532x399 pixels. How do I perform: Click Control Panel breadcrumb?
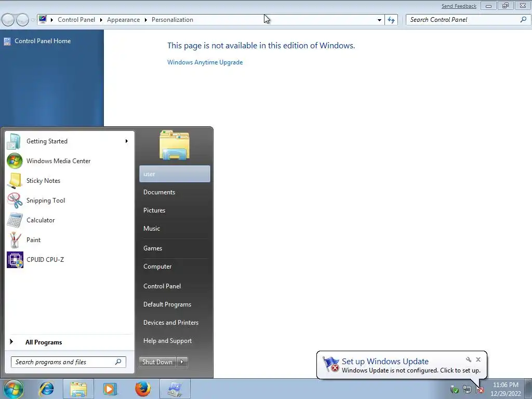(76, 20)
